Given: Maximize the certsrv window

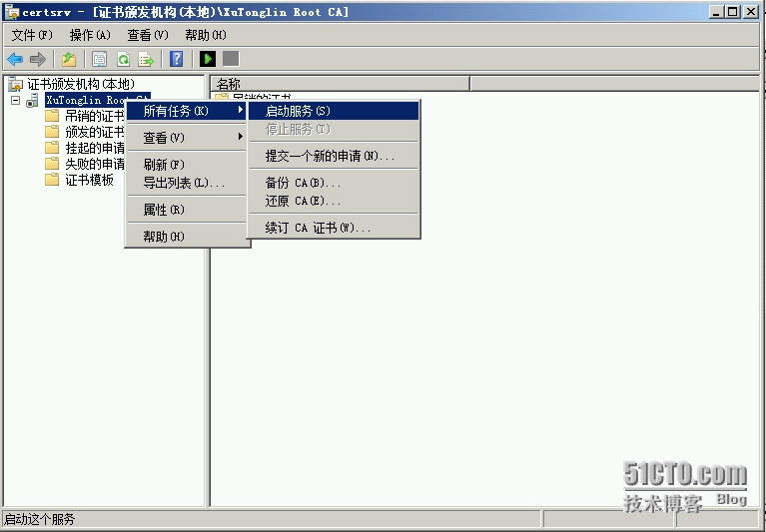Looking at the screenshot, I should pos(732,12).
